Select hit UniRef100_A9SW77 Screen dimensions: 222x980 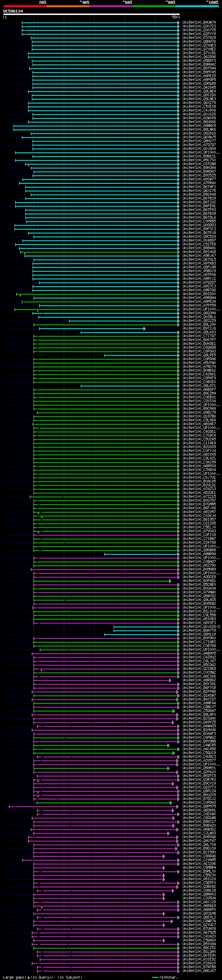click(x=199, y=179)
